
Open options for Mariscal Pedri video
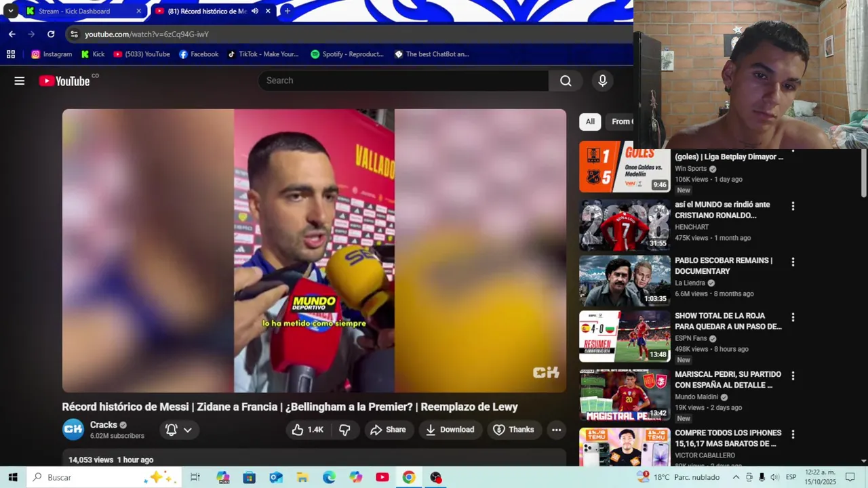click(x=793, y=375)
